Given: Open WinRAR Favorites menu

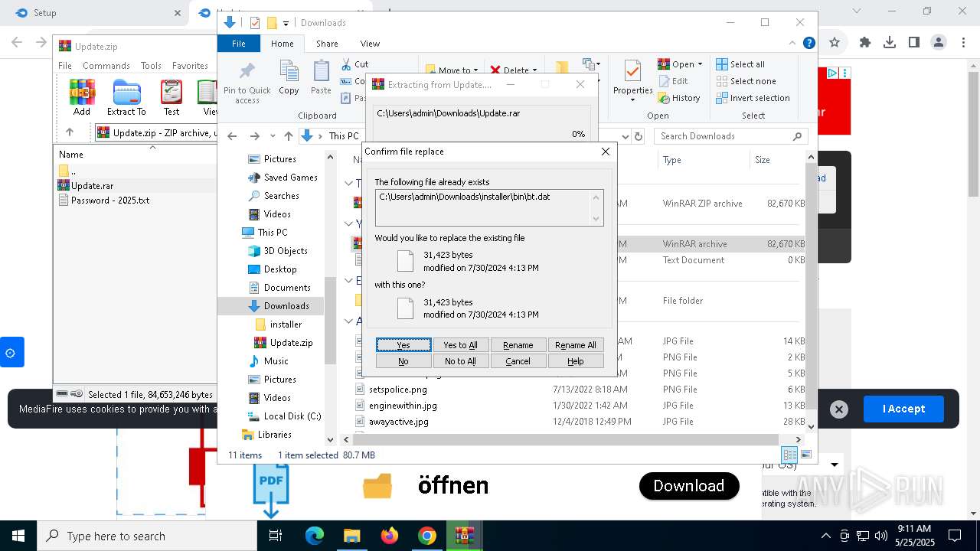Looking at the screenshot, I should (x=190, y=66).
